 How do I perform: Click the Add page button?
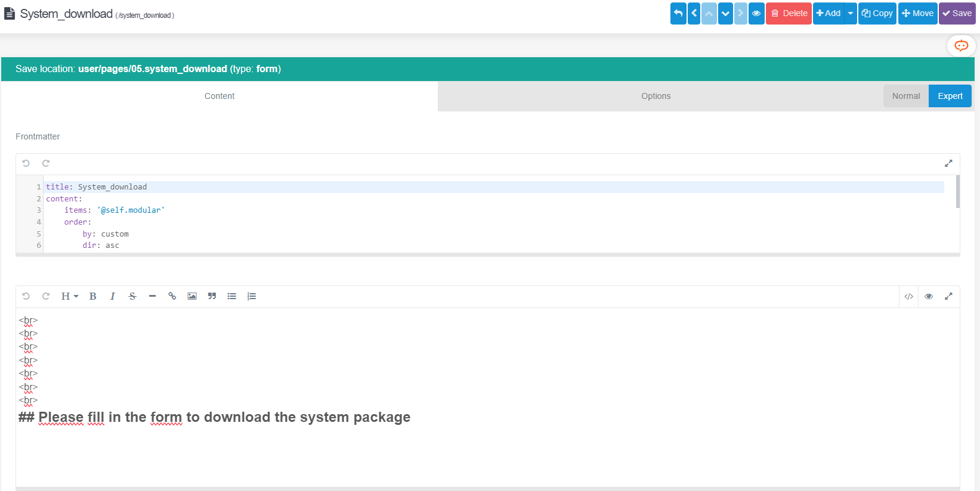[828, 13]
